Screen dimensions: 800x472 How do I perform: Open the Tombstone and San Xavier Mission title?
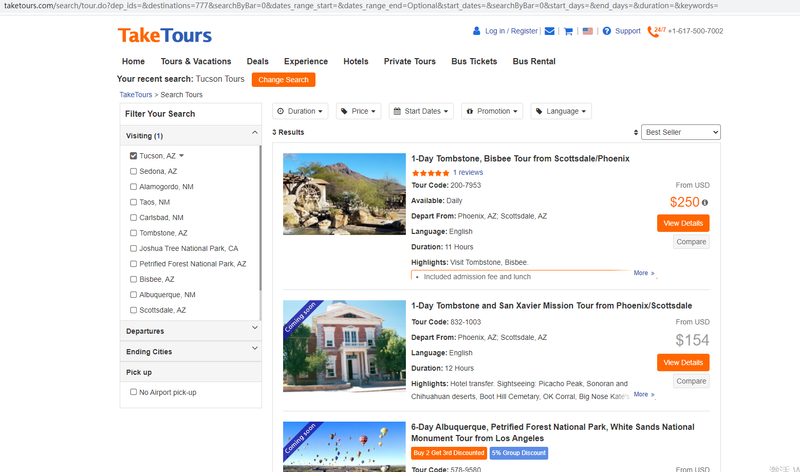click(552, 306)
